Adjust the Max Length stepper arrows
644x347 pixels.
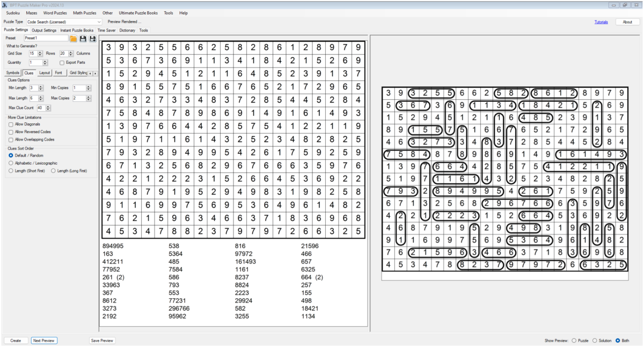point(40,98)
